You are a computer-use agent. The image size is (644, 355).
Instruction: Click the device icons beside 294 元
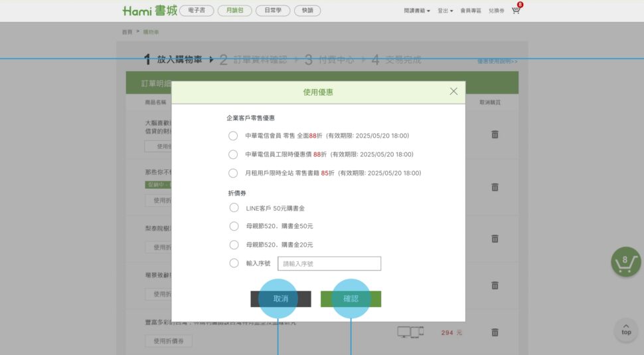click(x=410, y=332)
